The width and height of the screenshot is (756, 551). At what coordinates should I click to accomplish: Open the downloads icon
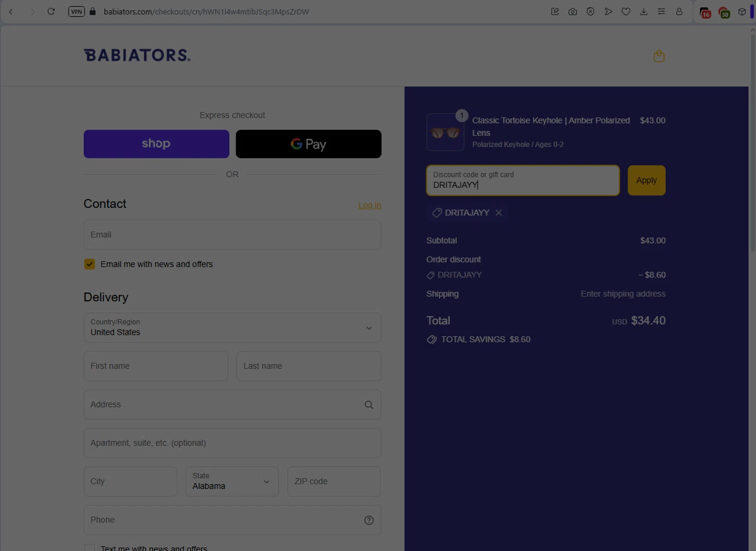(644, 12)
